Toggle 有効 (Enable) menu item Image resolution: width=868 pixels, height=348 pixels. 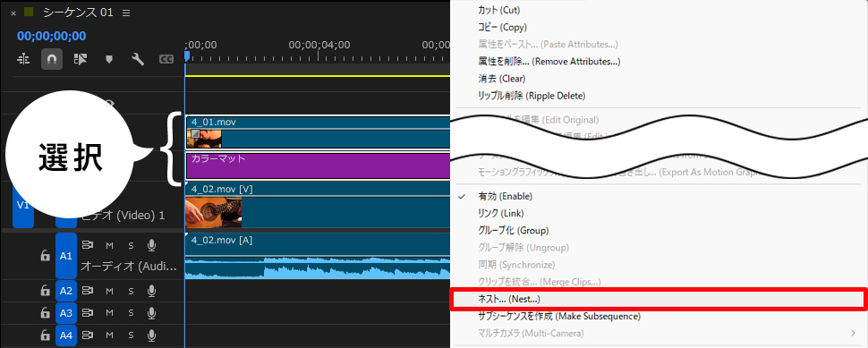tap(505, 196)
